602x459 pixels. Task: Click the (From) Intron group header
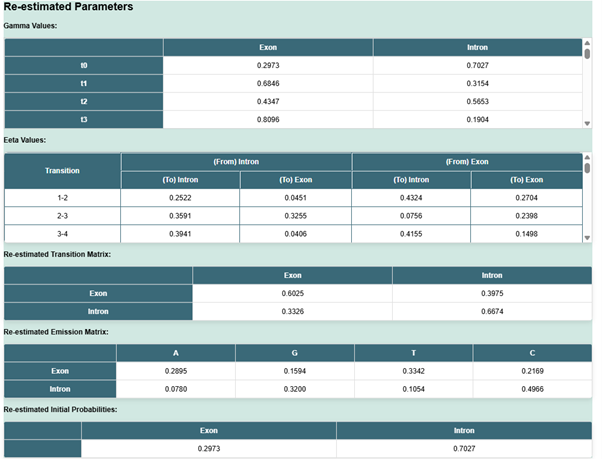coord(236,162)
